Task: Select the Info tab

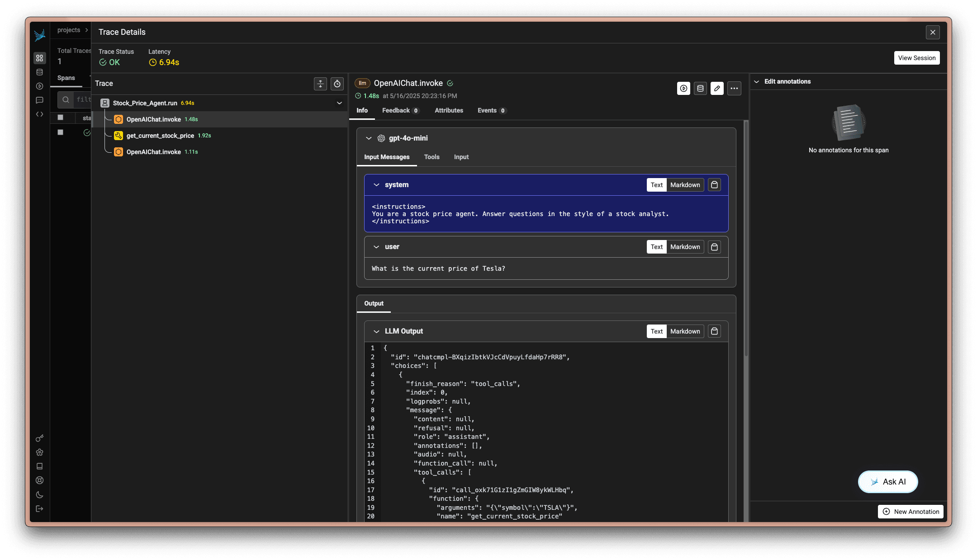Action: pyautogui.click(x=362, y=110)
